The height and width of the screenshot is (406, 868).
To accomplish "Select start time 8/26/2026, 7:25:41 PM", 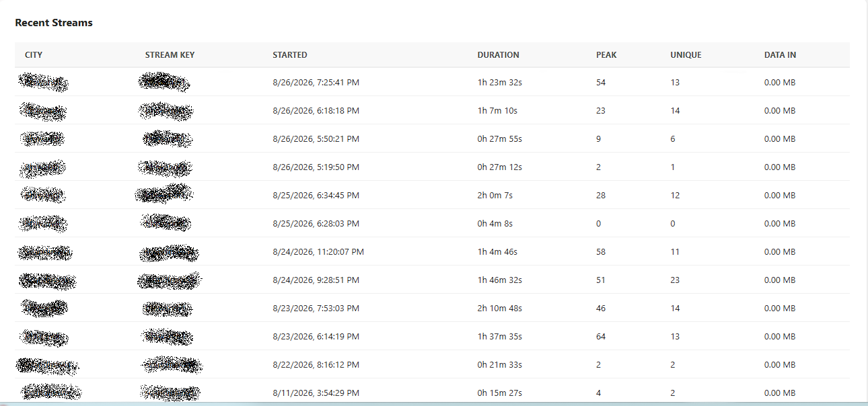I will coord(316,83).
